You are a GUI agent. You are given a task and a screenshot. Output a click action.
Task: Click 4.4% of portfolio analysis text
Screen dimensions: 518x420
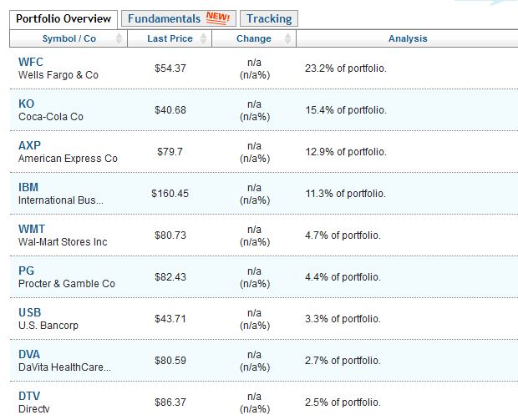[x=343, y=277]
